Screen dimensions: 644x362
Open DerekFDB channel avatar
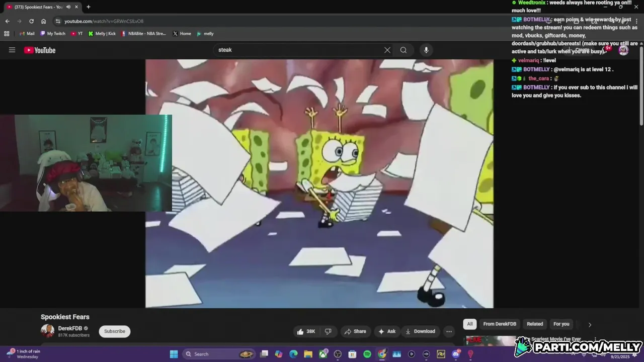[x=47, y=331]
